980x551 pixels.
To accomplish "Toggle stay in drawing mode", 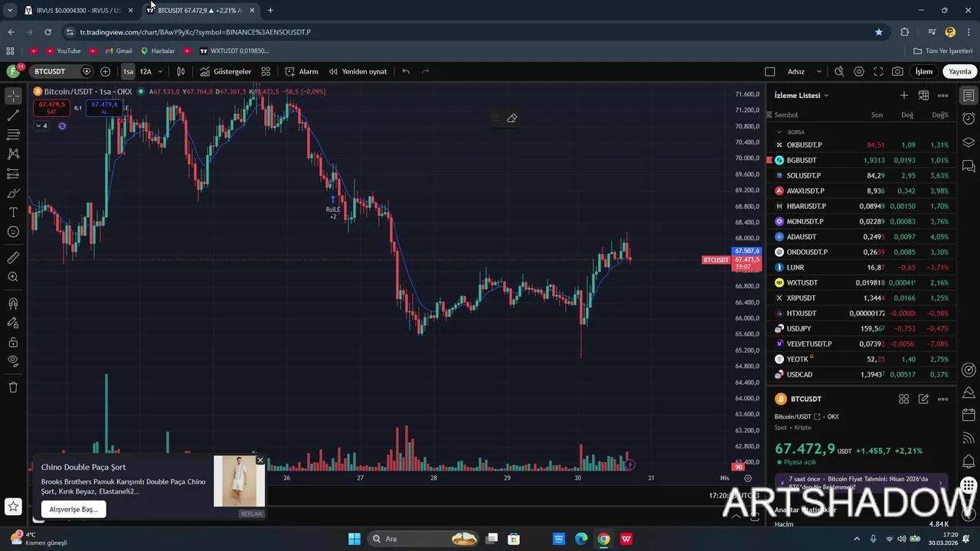I will coord(13,322).
